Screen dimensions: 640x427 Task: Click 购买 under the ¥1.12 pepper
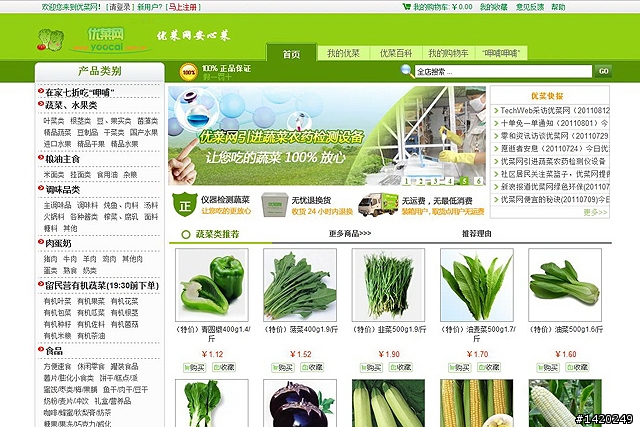(x=195, y=367)
